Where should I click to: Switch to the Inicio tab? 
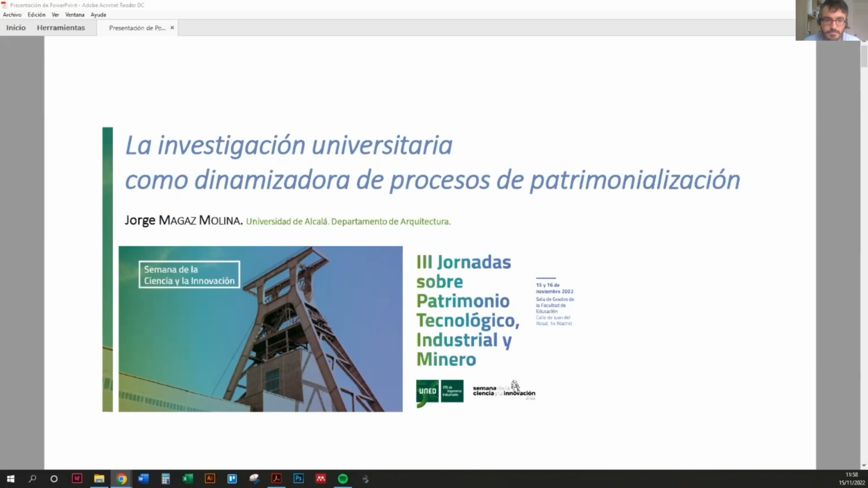click(x=16, y=28)
